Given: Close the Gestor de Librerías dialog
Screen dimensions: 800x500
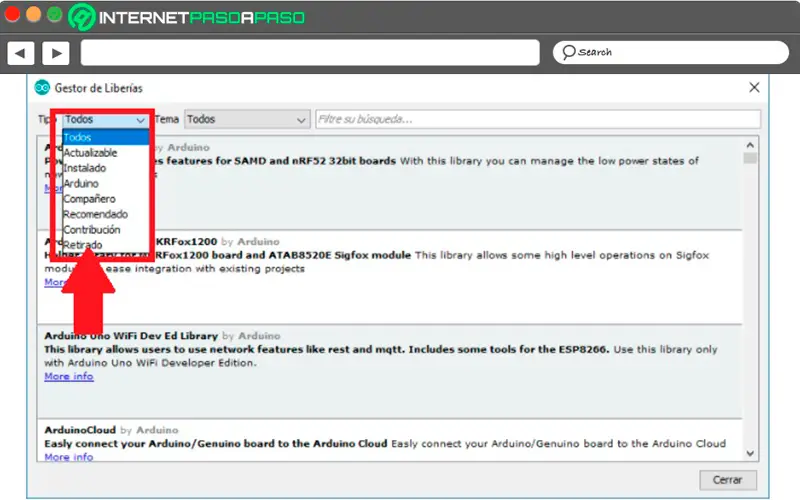Looking at the screenshot, I should pos(754,87).
